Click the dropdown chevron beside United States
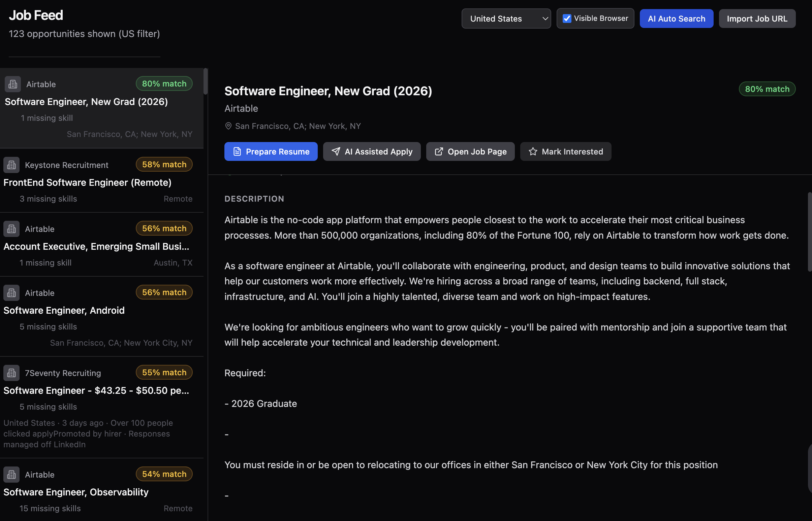The width and height of the screenshot is (812, 521). point(545,19)
